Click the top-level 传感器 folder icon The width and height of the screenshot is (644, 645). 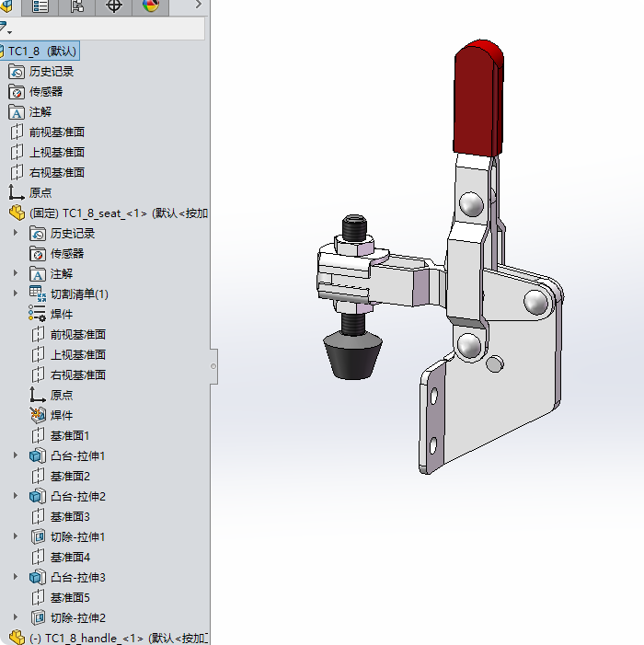(17, 92)
